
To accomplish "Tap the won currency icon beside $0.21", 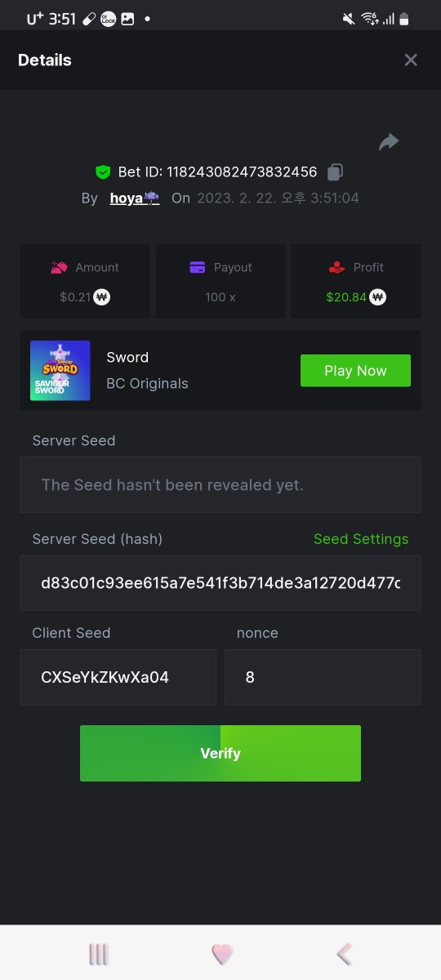I will point(102,297).
